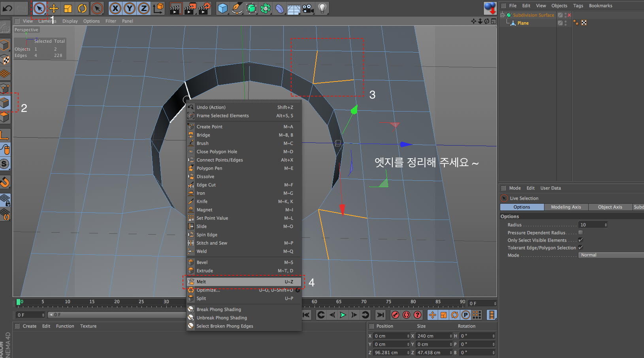This screenshot has width=644, height=358.
Task: Toggle the Z axis lock
Action: (143, 8)
